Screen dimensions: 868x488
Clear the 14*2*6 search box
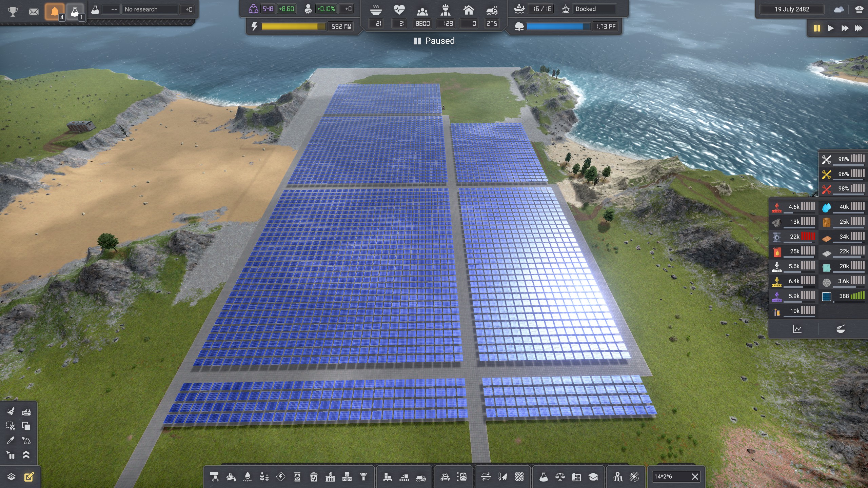tap(695, 476)
